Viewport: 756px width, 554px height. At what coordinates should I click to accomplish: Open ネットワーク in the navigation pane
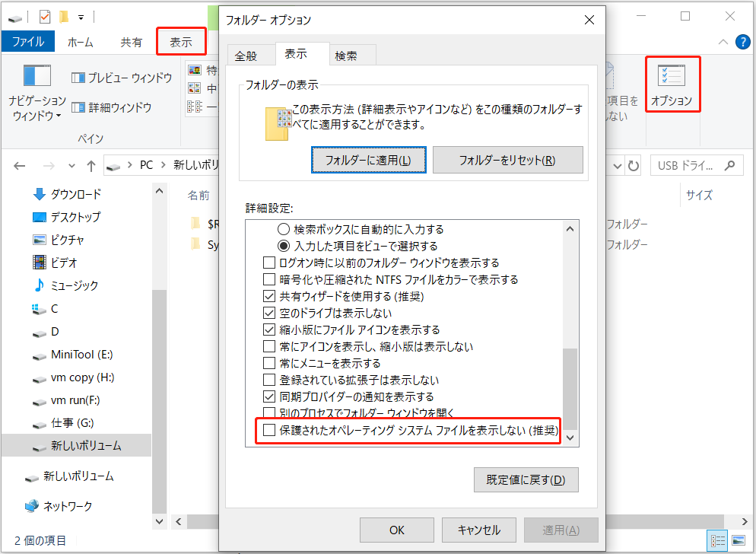click(x=59, y=506)
